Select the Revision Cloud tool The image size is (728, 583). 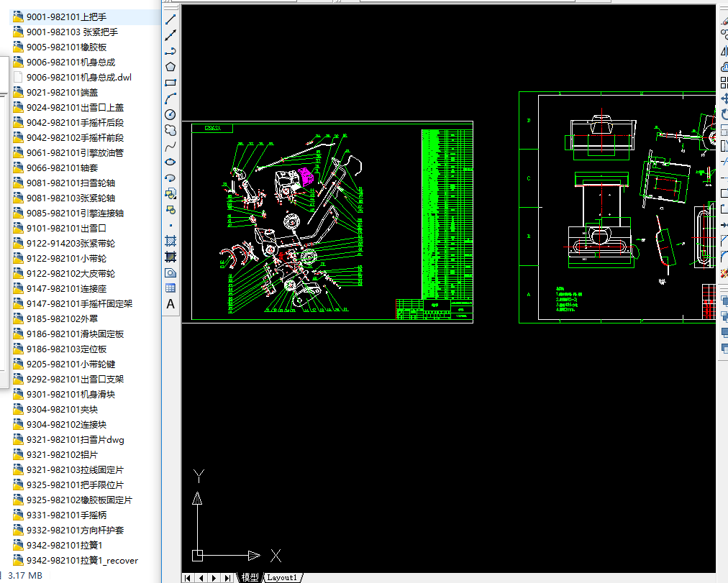[170, 130]
